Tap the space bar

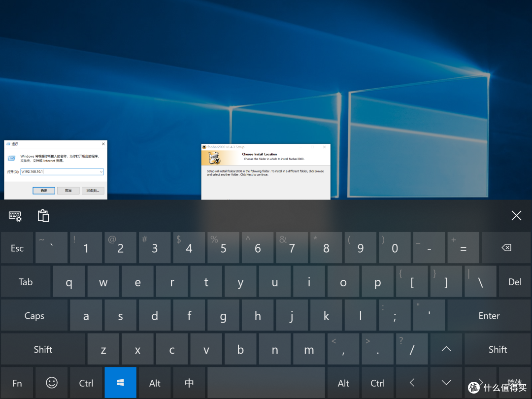(x=266, y=383)
